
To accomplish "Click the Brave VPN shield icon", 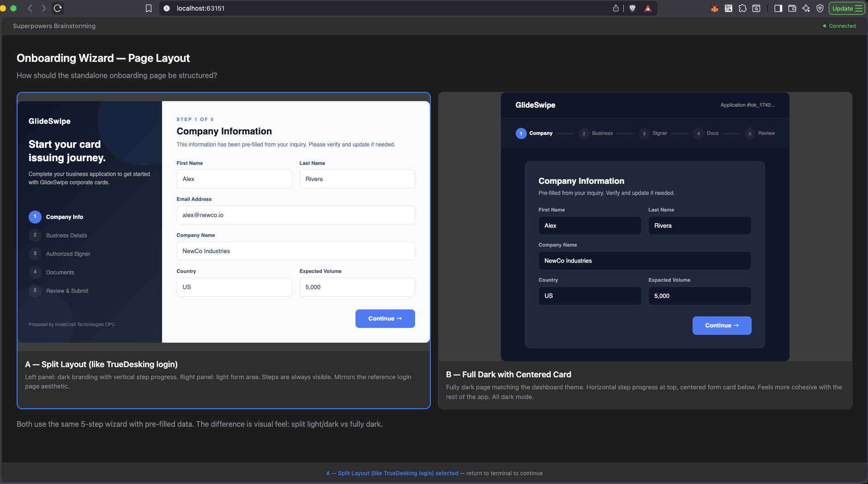I will (820, 8).
